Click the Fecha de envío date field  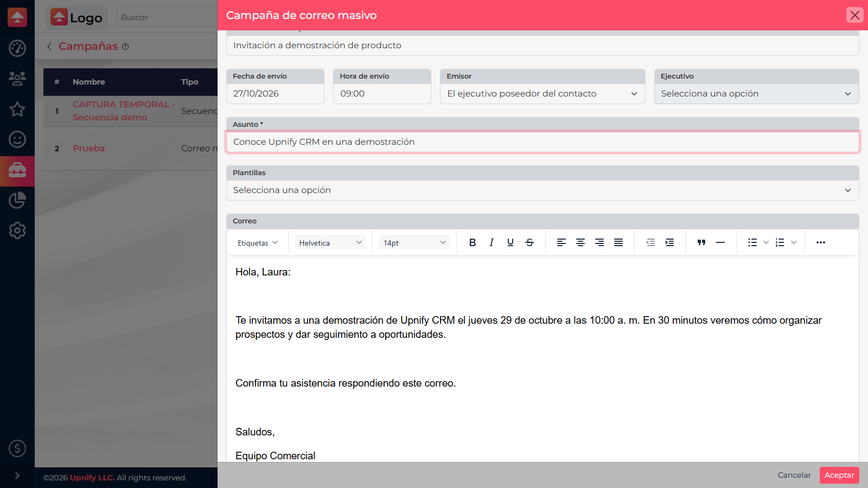coord(275,94)
